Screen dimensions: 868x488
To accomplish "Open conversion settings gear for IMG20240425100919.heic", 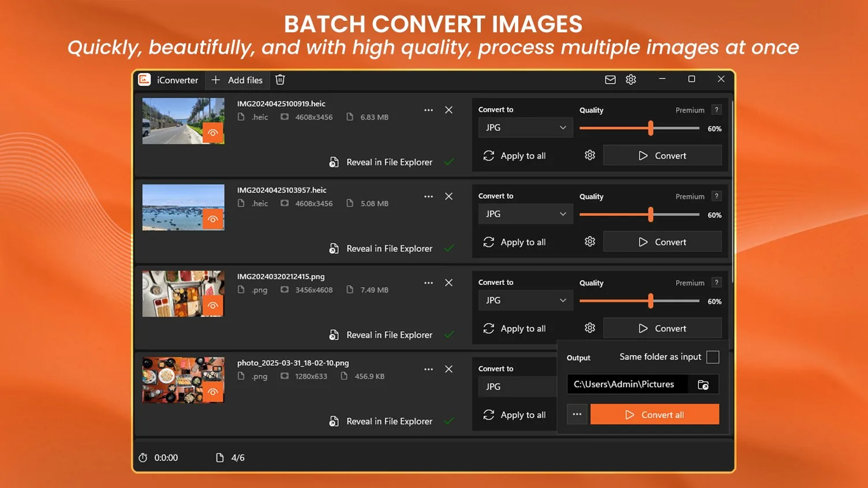I will (590, 155).
